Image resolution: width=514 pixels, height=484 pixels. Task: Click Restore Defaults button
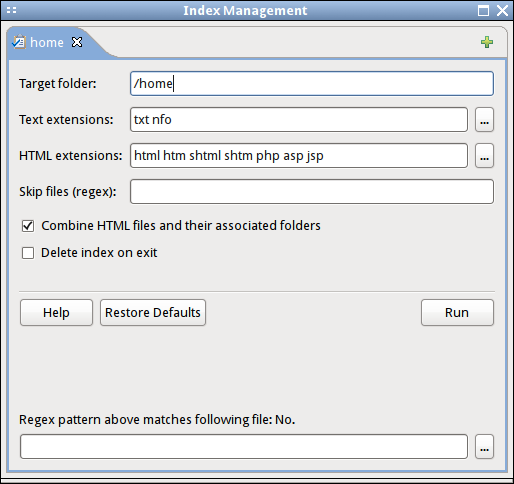click(x=153, y=313)
